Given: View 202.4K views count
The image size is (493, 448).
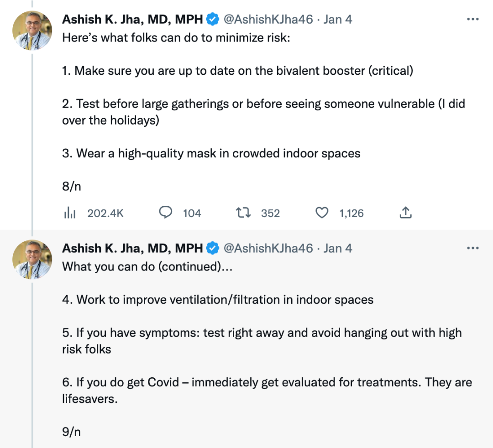Looking at the screenshot, I should (x=105, y=214).
